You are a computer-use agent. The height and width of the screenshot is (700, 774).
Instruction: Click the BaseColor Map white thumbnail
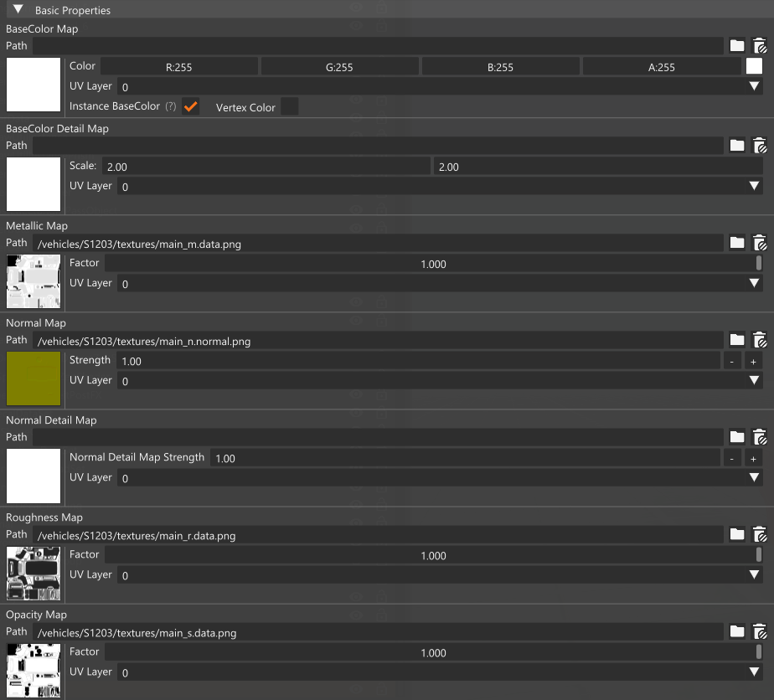coord(33,85)
